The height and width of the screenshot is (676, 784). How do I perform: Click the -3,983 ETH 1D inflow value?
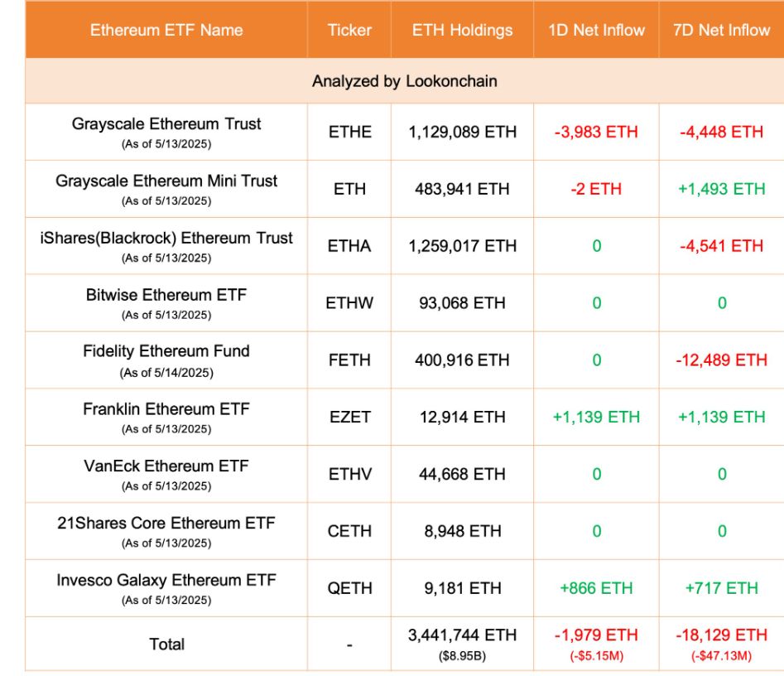pyautogui.click(x=596, y=132)
